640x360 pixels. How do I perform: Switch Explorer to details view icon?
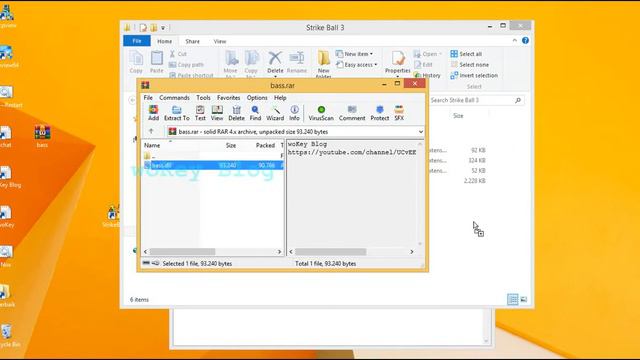[513, 299]
